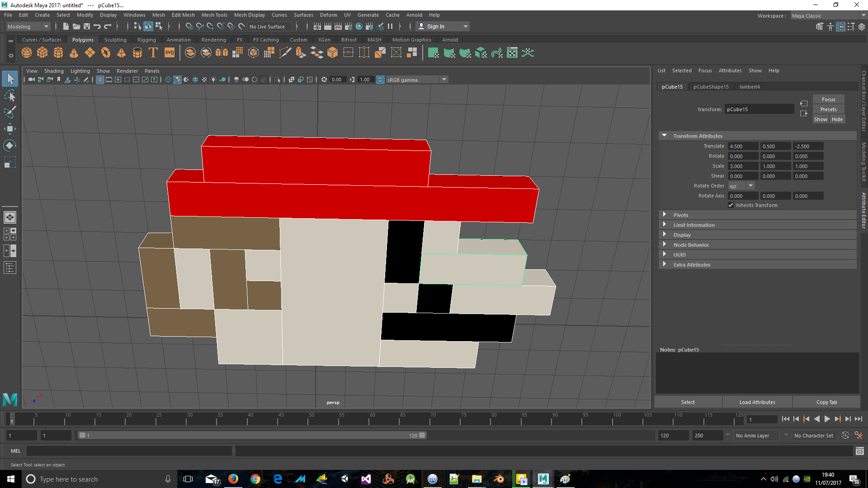Click the Load Attributes button
The height and width of the screenshot is (488, 868).
pos(757,402)
